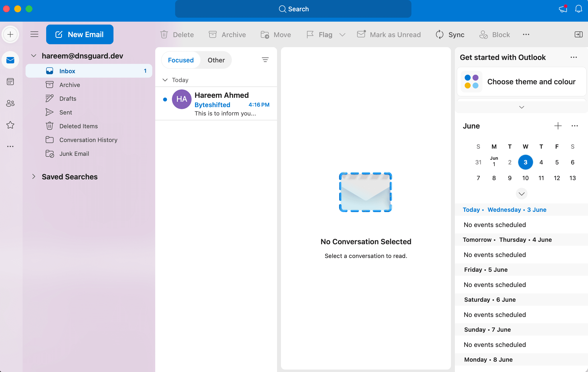This screenshot has height=372, width=588.
Task: Click the round plus button in sidebar
Action: click(x=10, y=34)
